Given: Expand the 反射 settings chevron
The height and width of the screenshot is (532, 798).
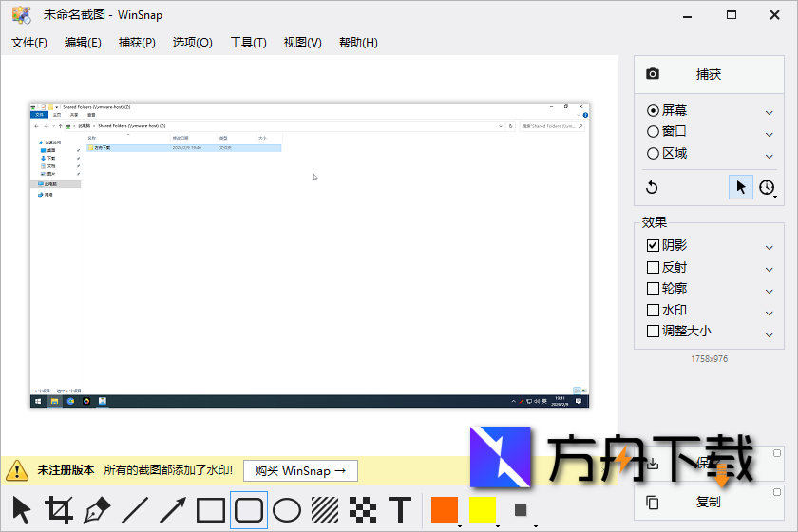Looking at the screenshot, I should 769,269.
